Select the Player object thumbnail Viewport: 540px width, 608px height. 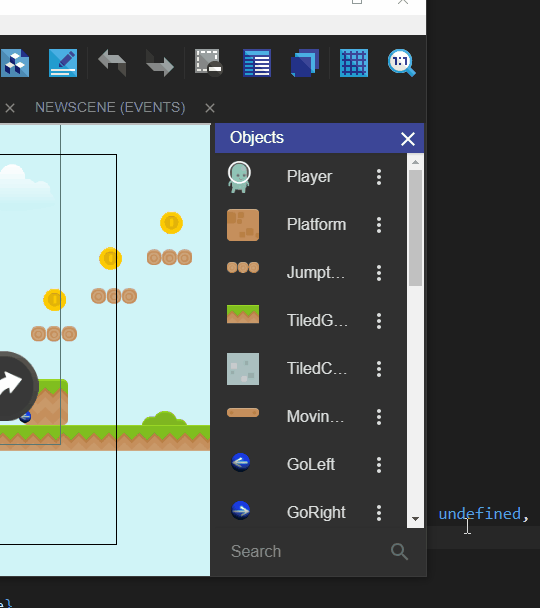pos(239,177)
